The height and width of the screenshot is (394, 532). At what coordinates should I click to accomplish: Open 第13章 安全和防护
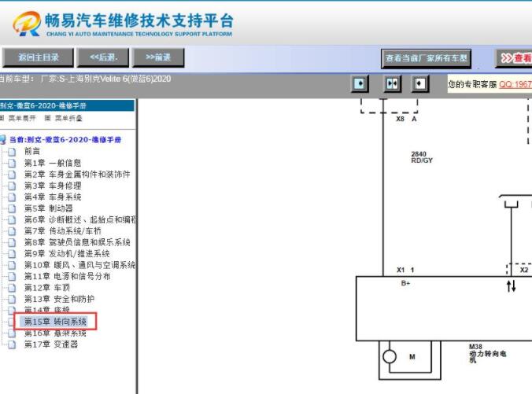point(59,299)
